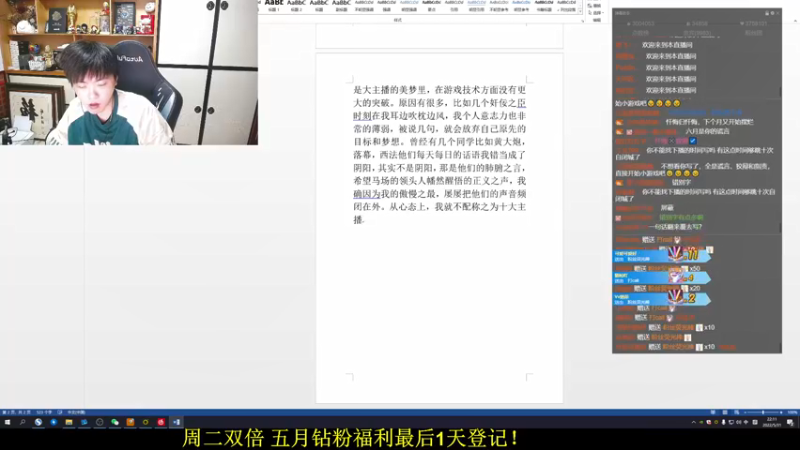Screen dimensions: 800x450
Task: Click the page count in Word status bar
Action: tap(17, 412)
